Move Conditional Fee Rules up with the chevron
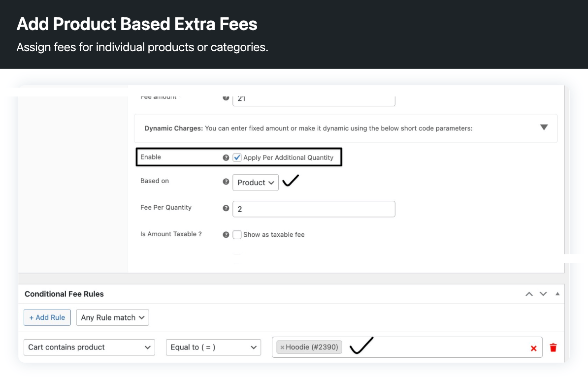Viewport: 588px width, 379px height. 528,294
